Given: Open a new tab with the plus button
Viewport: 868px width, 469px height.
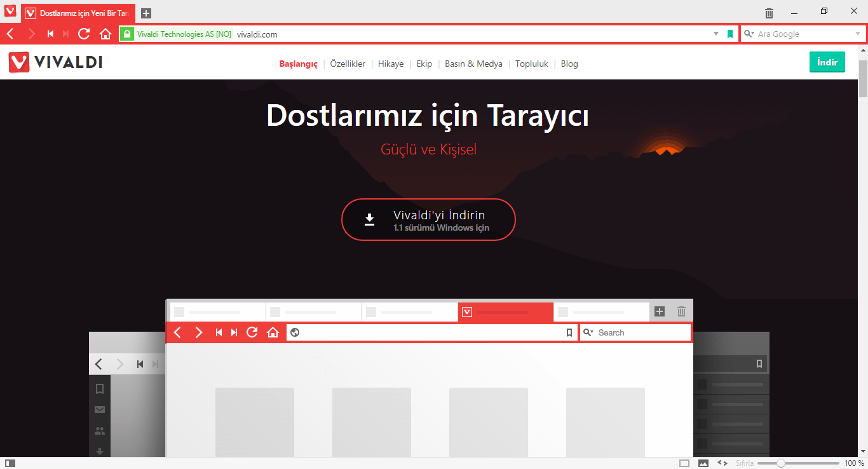Looking at the screenshot, I should pos(146,13).
